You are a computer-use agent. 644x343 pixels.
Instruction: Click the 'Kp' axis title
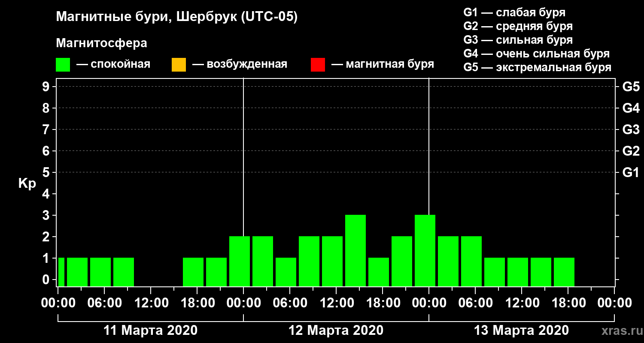27,184
